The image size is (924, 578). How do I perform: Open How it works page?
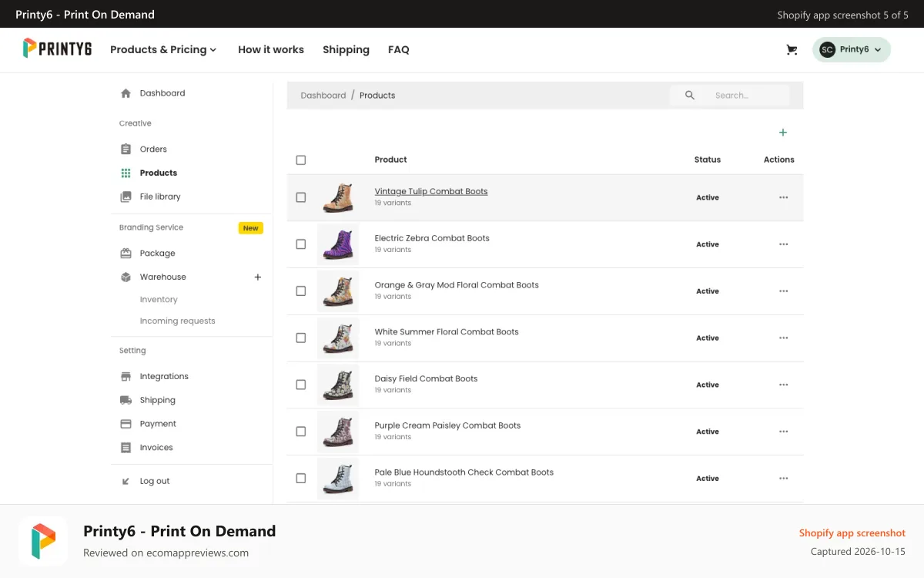click(x=271, y=49)
